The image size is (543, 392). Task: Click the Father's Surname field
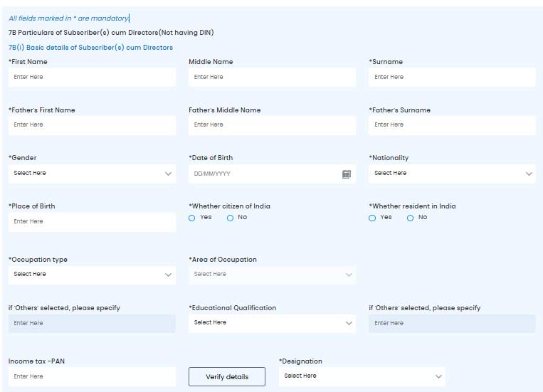click(452, 125)
